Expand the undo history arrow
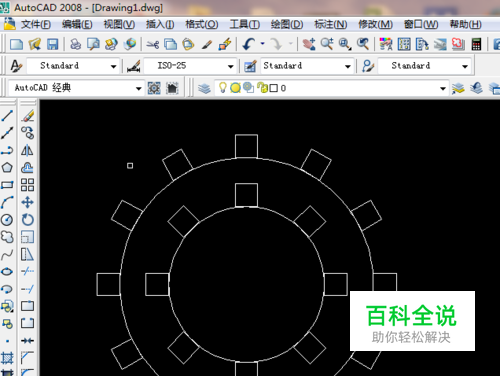 (263, 44)
